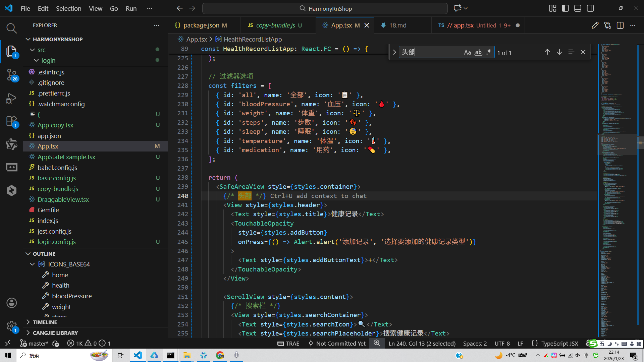Open the Search view in activity bar
The image size is (644, 362).
click(11, 28)
